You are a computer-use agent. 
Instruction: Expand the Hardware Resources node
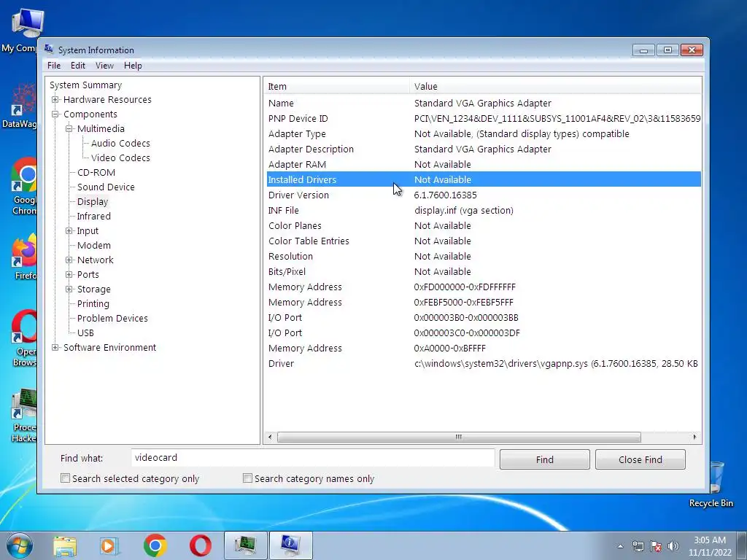[x=55, y=99]
